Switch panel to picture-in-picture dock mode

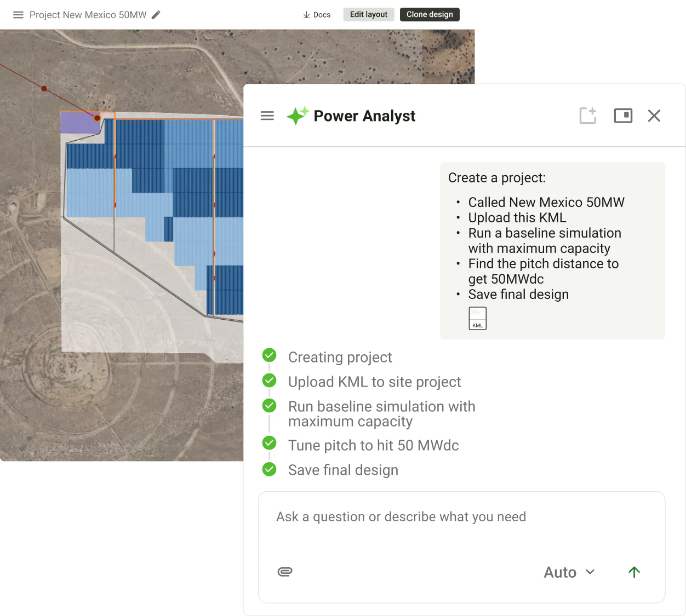(x=623, y=116)
